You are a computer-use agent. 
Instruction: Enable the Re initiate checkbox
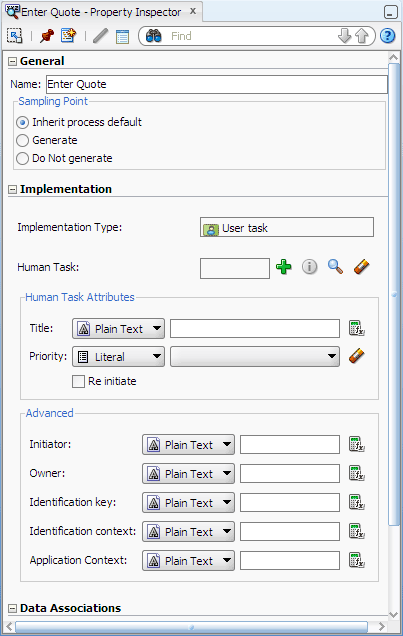click(x=78, y=381)
